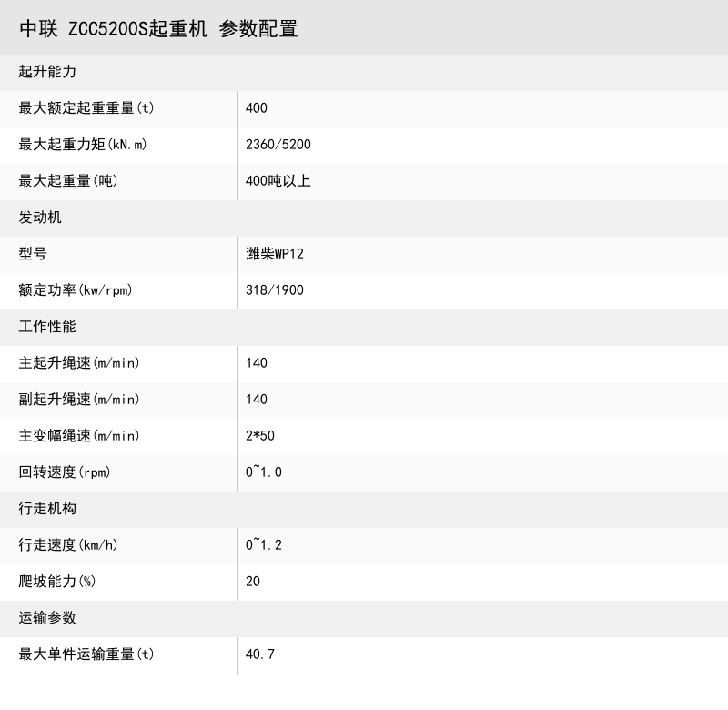The image size is (728, 710).
Task: Click the label 副起升绳速(m/min)
Action: coord(79,400)
